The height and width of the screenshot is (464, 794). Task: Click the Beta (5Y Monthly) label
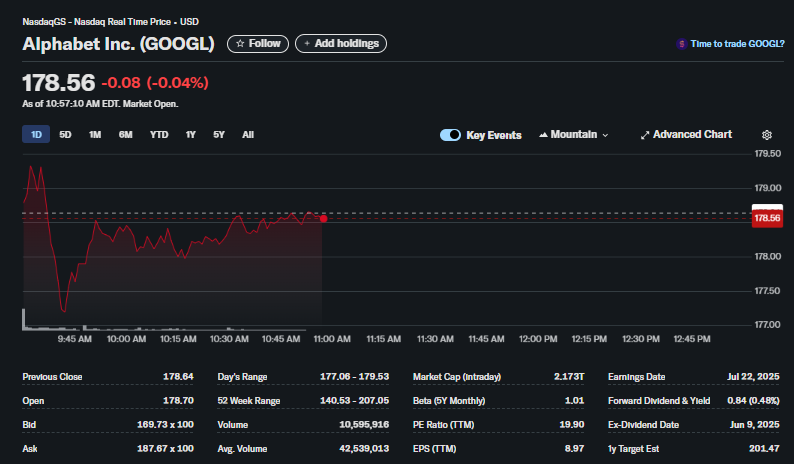pyautogui.click(x=449, y=401)
